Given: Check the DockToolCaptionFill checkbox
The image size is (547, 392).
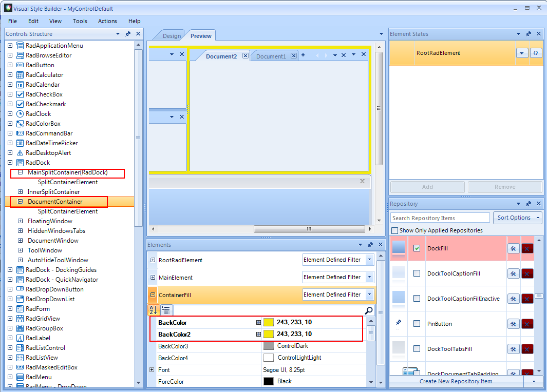Looking at the screenshot, I should click(x=417, y=273).
